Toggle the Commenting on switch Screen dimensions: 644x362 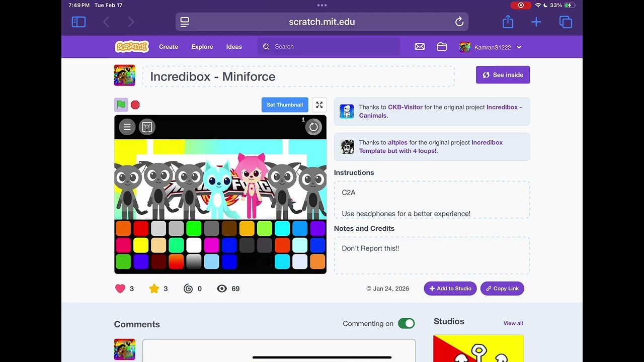click(x=406, y=323)
